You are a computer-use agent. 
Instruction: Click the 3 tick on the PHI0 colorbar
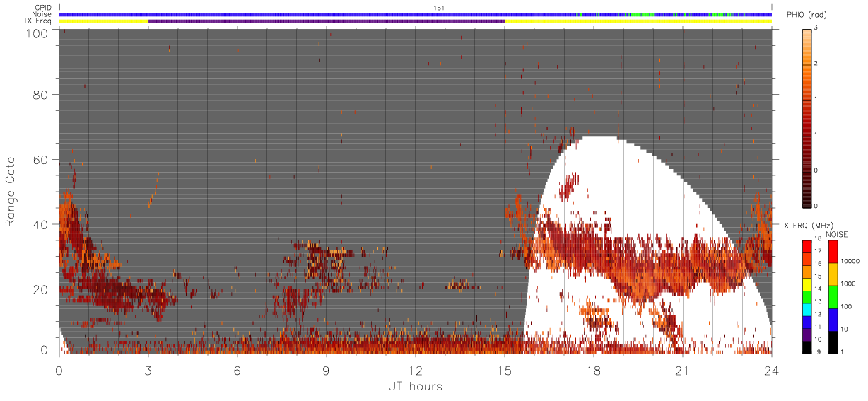(816, 28)
